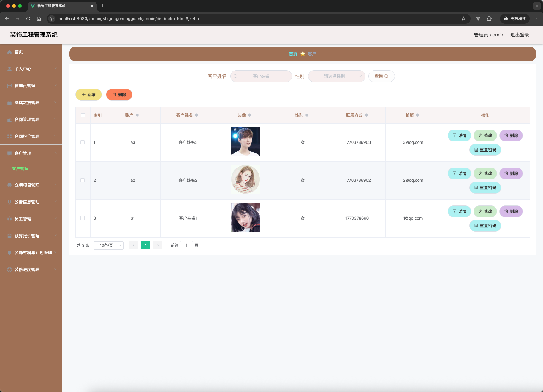
Task: Open the 首页 sidebar menu item
Action: tap(31, 52)
